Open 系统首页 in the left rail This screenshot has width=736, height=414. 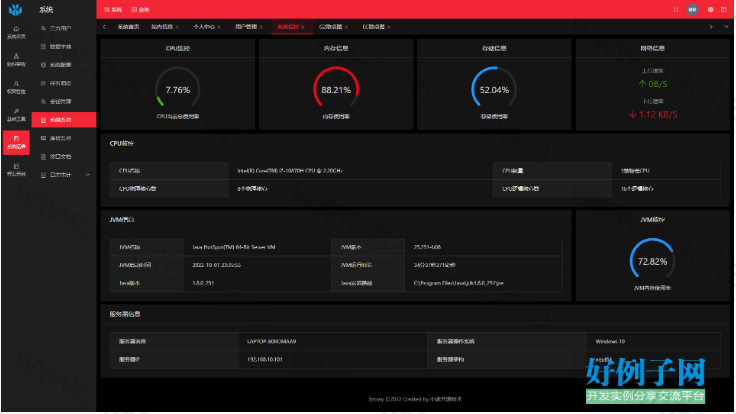click(x=16, y=32)
